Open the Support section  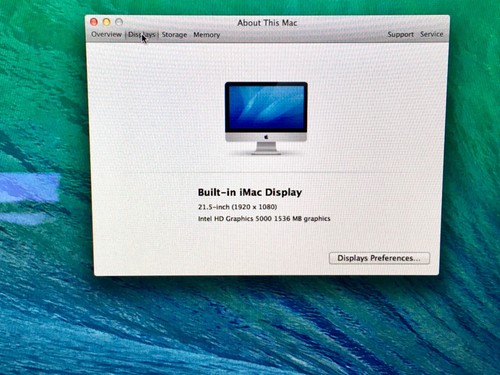click(400, 35)
